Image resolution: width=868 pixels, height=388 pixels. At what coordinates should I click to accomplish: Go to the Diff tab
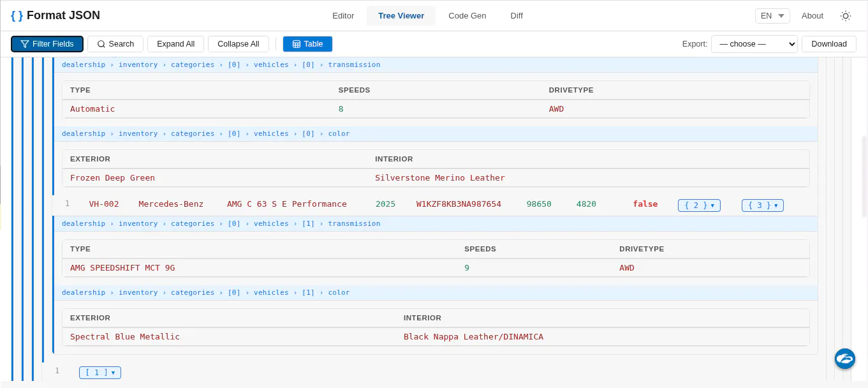click(517, 16)
